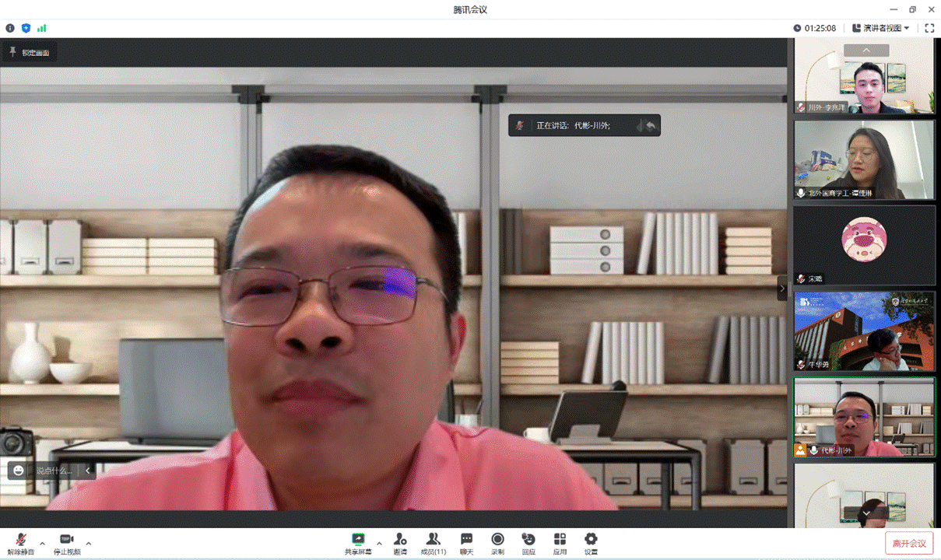Open reactions (回应) menu
The image size is (941, 560).
[528, 544]
